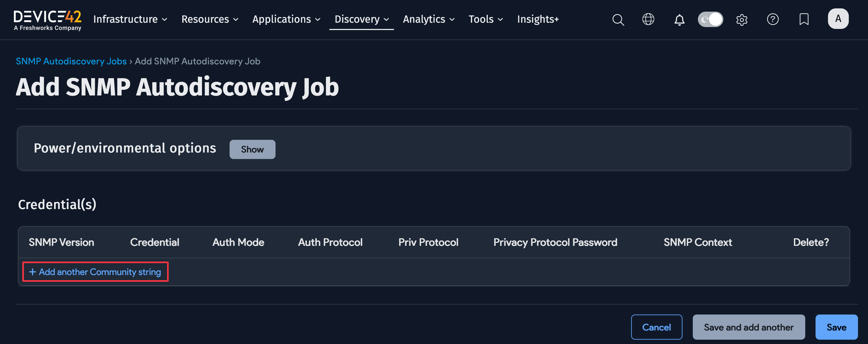Image resolution: width=868 pixels, height=344 pixels.
Task: Click Add another Community string link
Action: click(x=95, y=272)
